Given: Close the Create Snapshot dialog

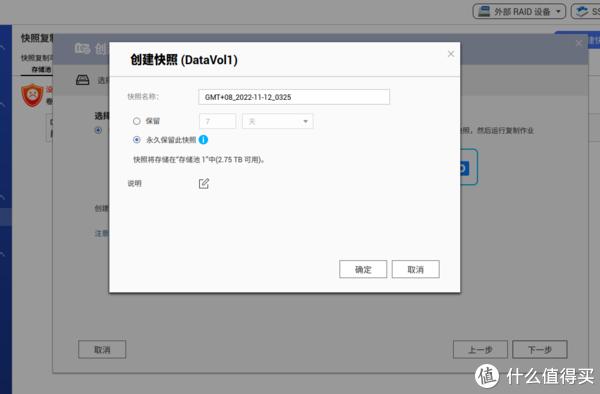Looking at the screenshot, I should (x=451, y=54).
